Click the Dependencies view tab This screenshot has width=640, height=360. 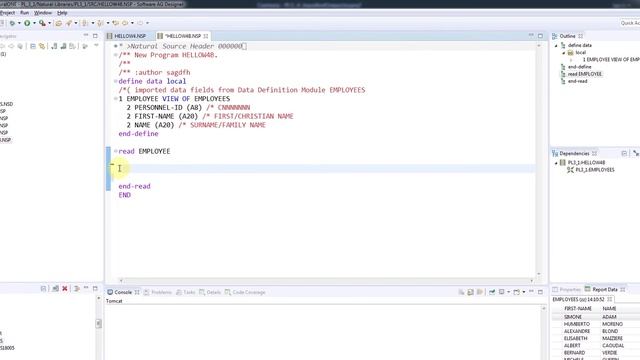[x=574, y=153]
